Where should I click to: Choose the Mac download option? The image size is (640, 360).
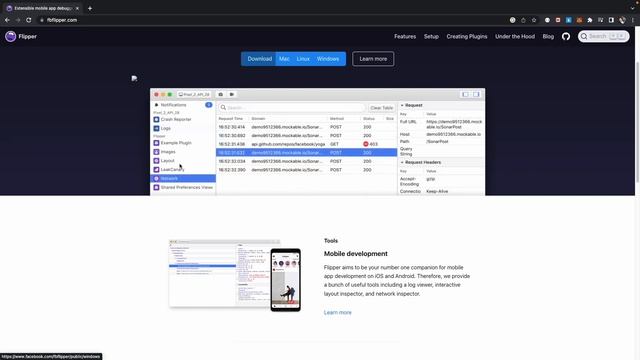284,59
